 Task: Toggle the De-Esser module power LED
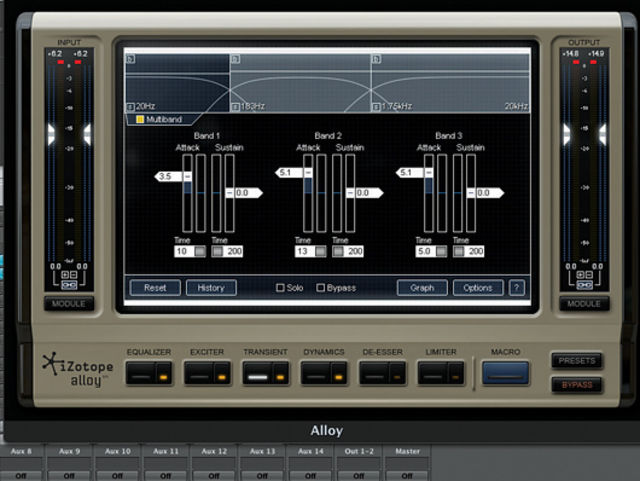397,373
